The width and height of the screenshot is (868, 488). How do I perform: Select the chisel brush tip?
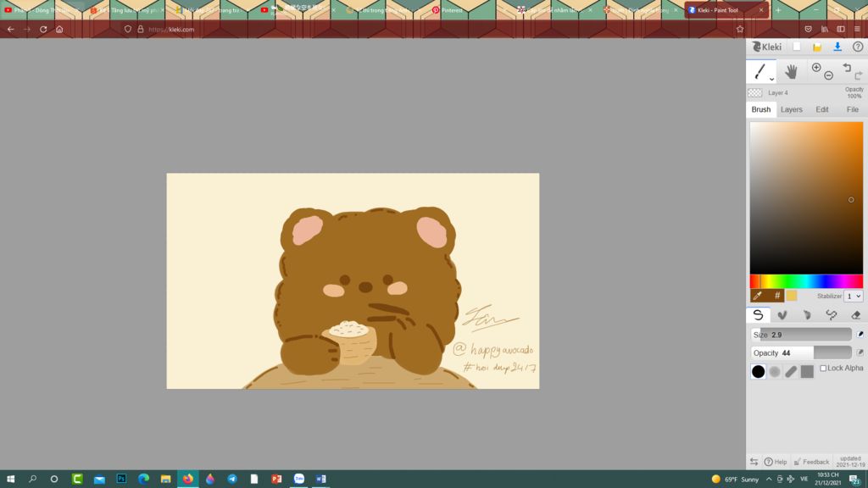[x=791, y=371]
